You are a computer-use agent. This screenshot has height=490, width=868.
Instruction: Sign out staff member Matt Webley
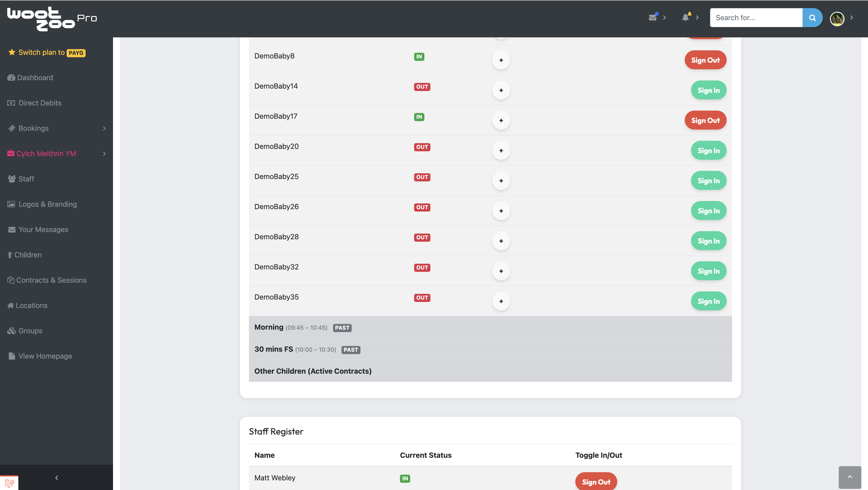(x=596, y=481)
